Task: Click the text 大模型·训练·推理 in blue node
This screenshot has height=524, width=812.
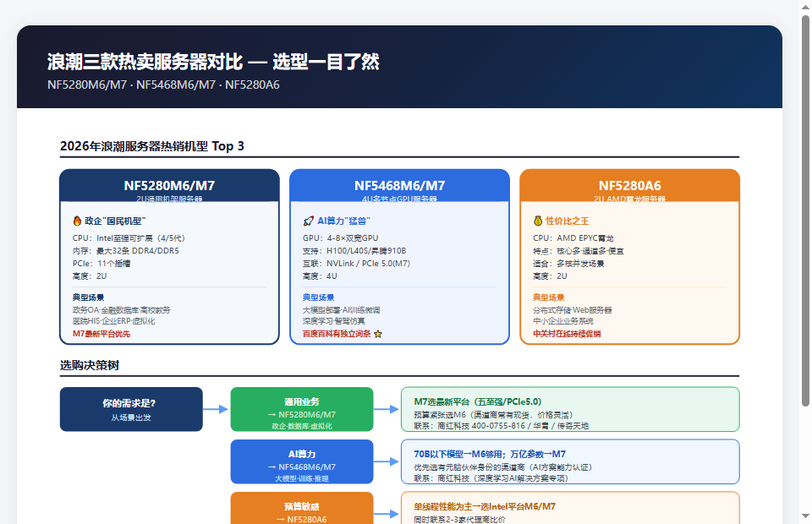Action: point(302,478)
